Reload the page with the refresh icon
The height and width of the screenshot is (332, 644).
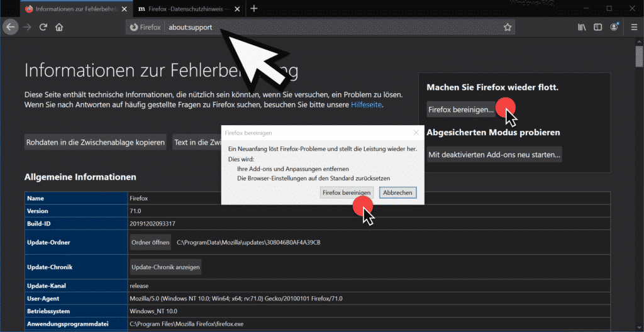coord(43,28)
